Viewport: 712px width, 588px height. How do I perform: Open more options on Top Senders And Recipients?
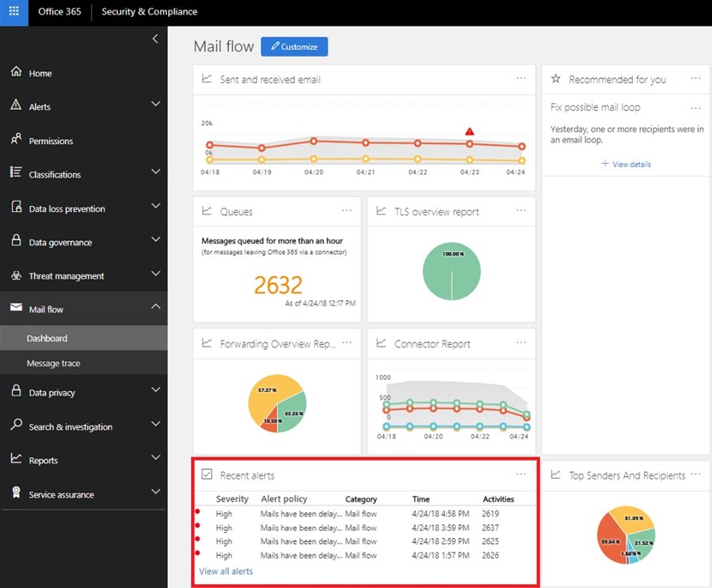point(695,475)
